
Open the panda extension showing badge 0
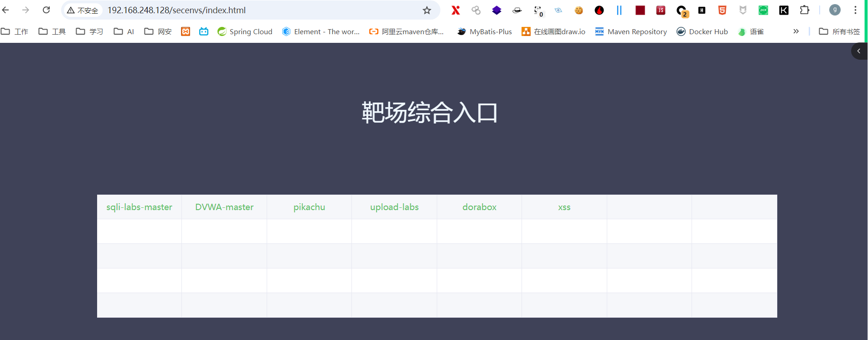tap(538, 11)
